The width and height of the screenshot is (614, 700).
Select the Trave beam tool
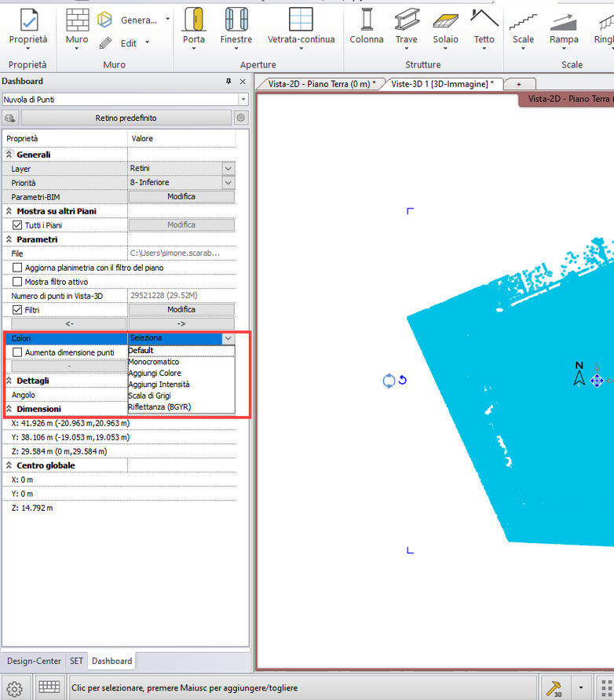[x=407, y=27]
